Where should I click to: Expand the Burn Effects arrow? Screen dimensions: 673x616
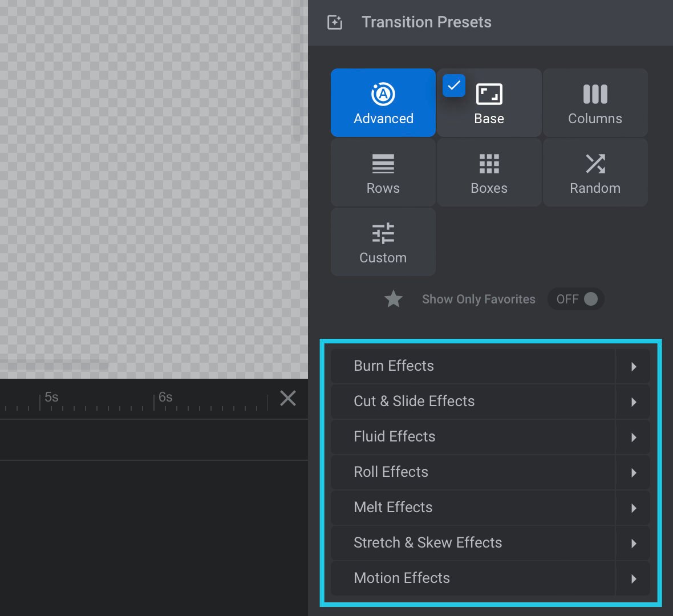point(633,366)
